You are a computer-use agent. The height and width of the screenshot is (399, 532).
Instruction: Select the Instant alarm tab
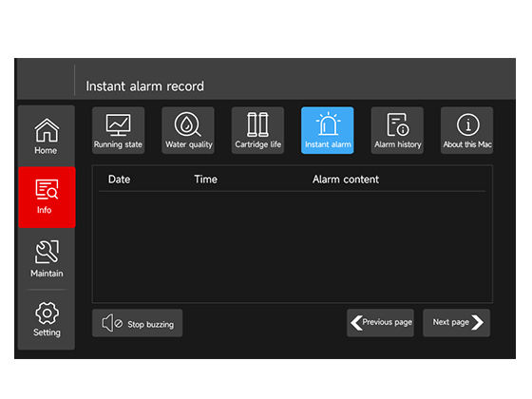click(x=328, y=130)
